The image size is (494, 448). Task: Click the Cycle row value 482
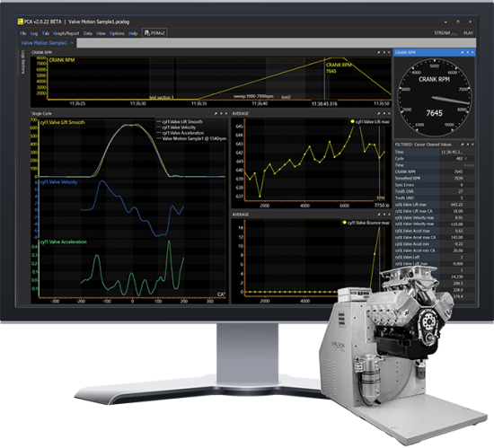click(460, 158)
